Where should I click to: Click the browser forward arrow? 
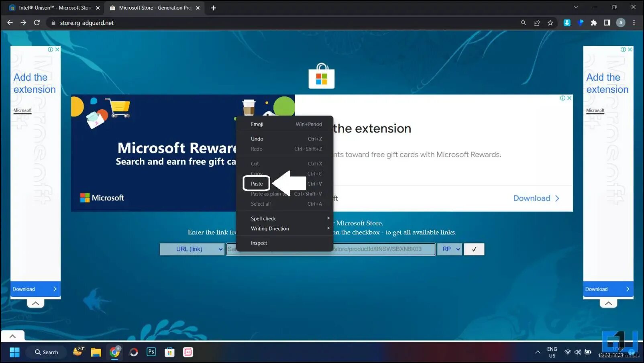pyautogui.click(x=23, y=23)
